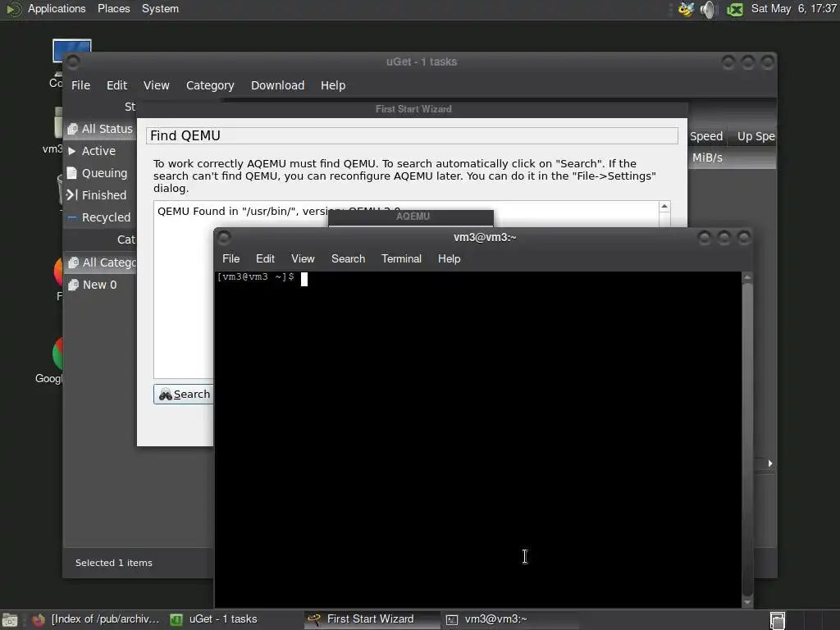840x630 pixels.
Task: Click the Search button in First Start Wizard
Action: (184, 395)
